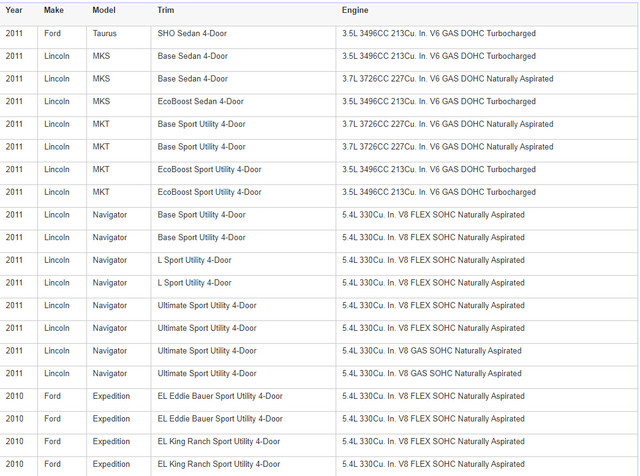Click MKS in the 3.7L Base Sedan row
640x476 pixels.
pos(101,79)
